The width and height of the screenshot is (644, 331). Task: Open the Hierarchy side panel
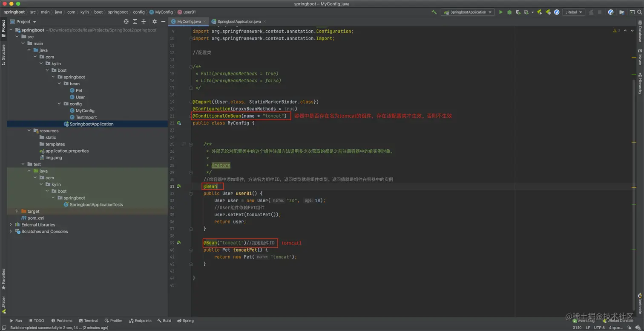pyautogui.click(x=640, y=83)
